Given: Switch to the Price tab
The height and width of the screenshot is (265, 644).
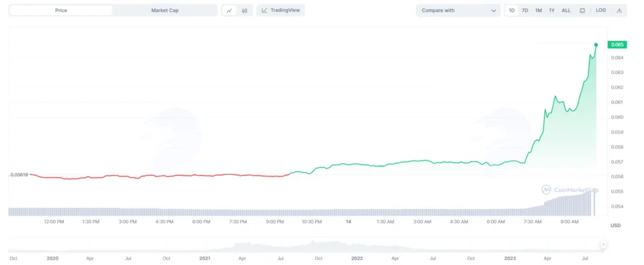Looking at the screenshot, I should tap(61, 11).
